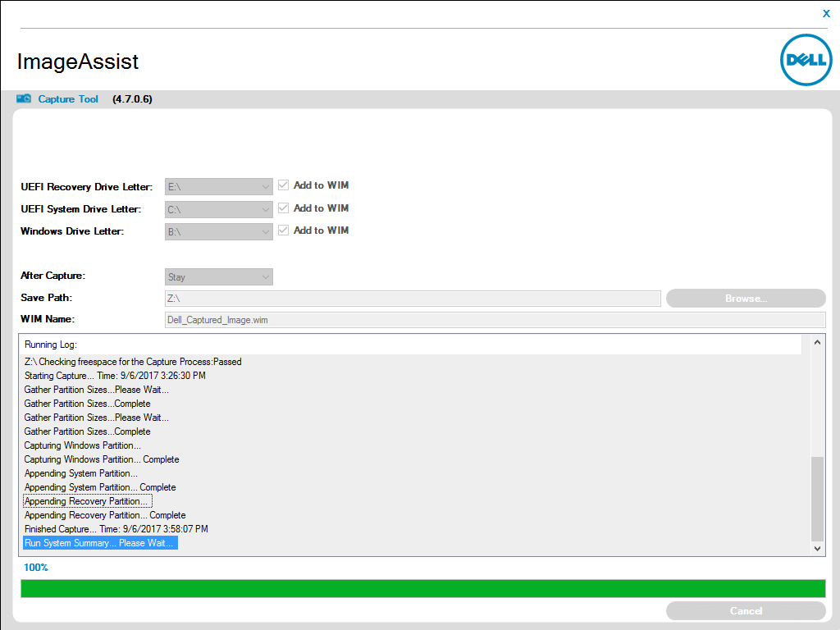Select log line 'Appending Recovery Partition...' without Complete
Screen dimensions: 840x630
(x=87, y=501)
